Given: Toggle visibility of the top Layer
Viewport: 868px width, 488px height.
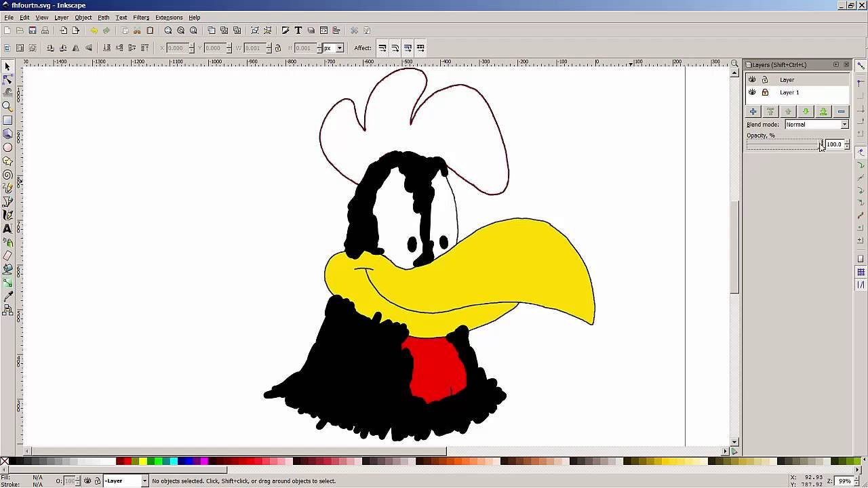Looking at the screenshot, I should [752, 80].
